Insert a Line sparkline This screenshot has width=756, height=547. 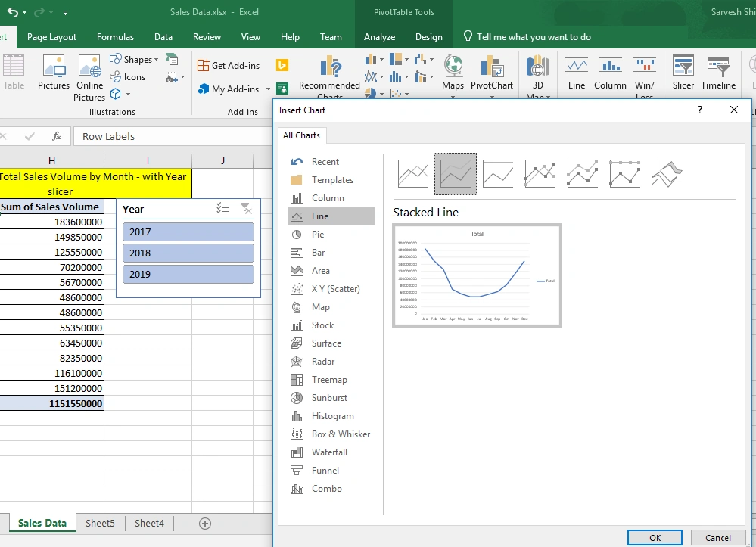pyautogui.click(x=577, y=73)
